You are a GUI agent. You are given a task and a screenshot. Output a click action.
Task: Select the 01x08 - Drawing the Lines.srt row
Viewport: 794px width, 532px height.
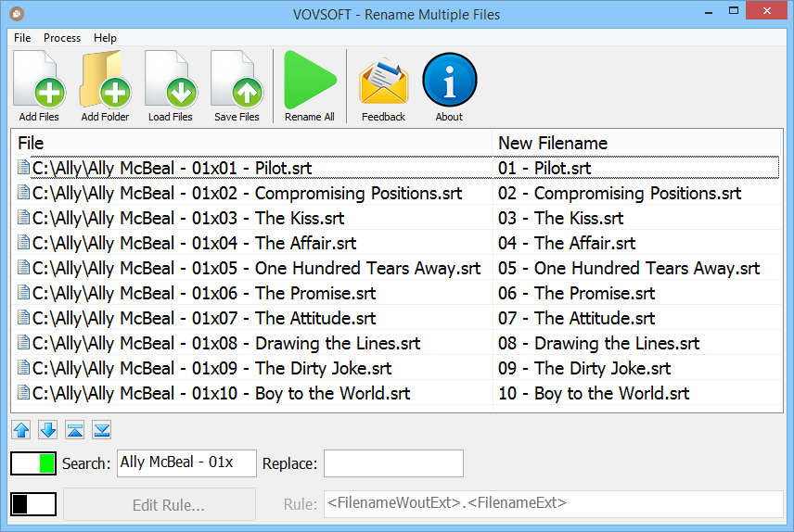(395, 343)
